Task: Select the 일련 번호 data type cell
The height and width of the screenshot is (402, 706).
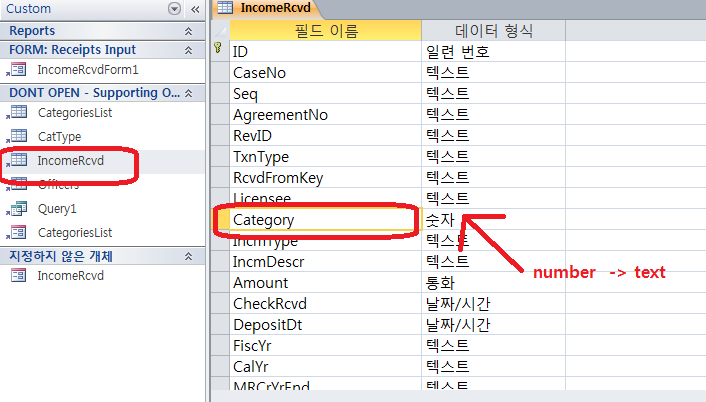Action: [x=493, y=51]
